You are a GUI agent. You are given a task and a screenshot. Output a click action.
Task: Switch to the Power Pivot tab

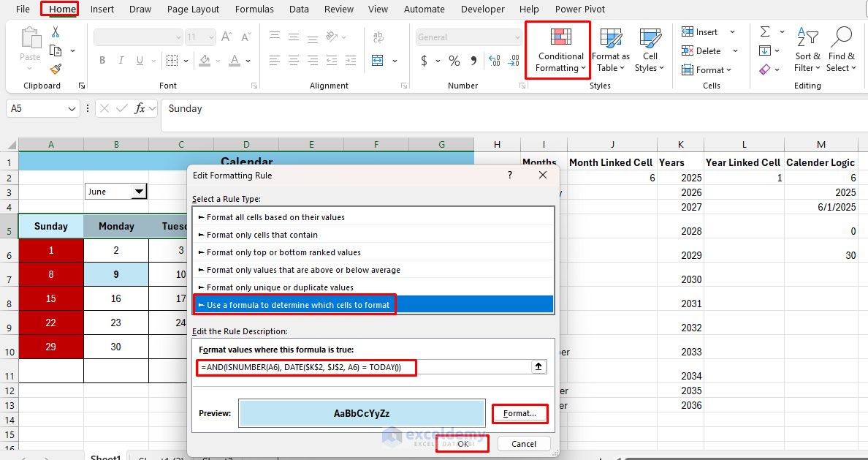click(x=580, y=9)
